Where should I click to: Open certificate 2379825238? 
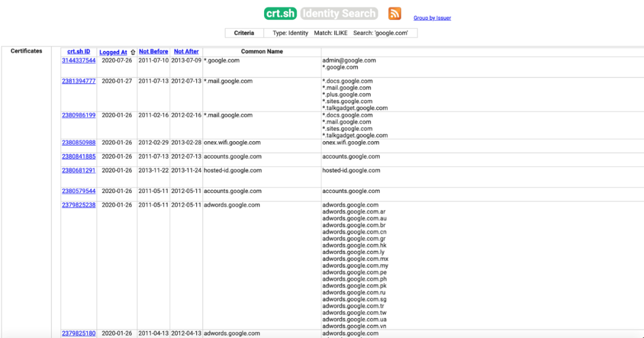tap(79, 205)
